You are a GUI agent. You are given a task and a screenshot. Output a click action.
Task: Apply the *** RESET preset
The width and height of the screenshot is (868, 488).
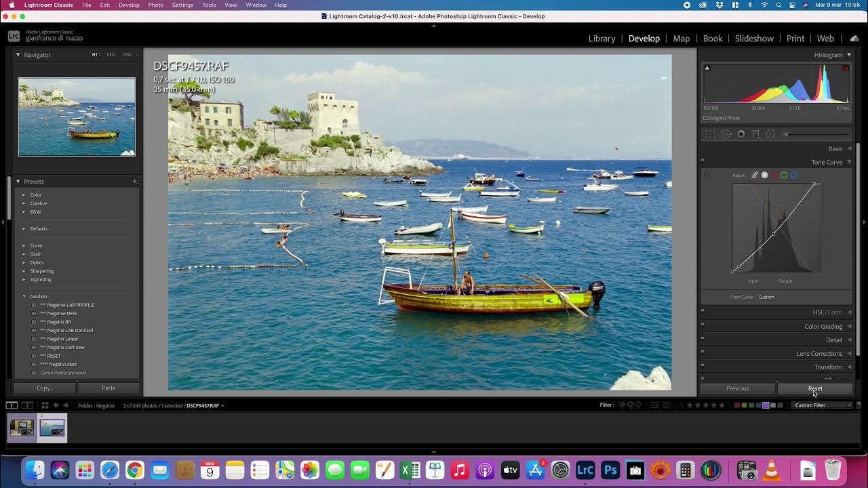(50, 356)
